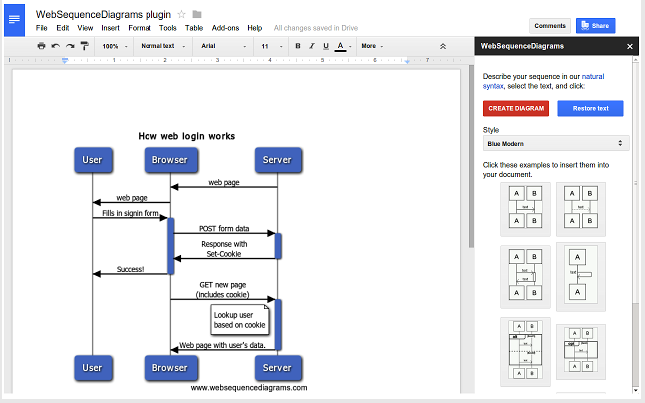Click the left indent marker on ruler
Viewport: 645px width, 403px height.
[x=65, y=60]
